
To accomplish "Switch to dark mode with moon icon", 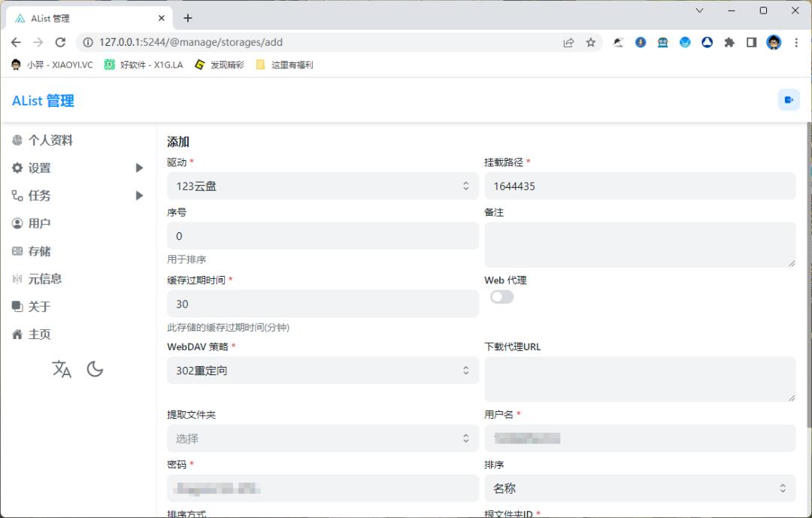I will click(x=95, y=368).
